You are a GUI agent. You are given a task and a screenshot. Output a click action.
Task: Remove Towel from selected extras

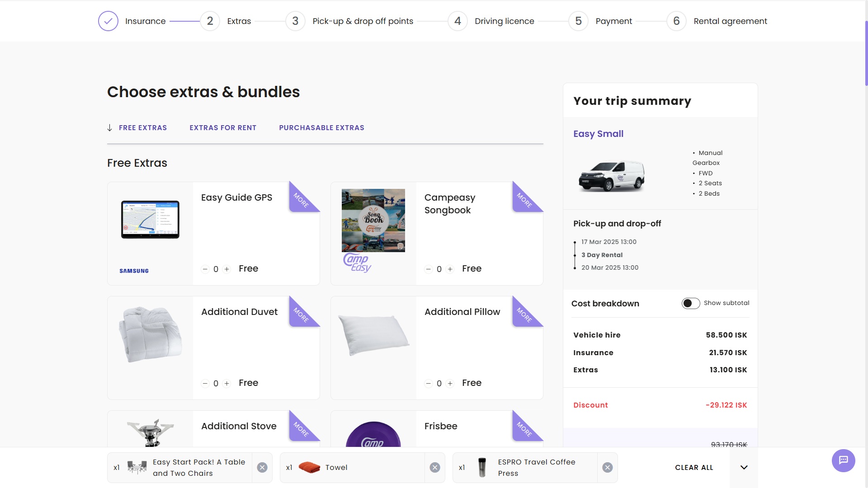(x=435, y=468)
